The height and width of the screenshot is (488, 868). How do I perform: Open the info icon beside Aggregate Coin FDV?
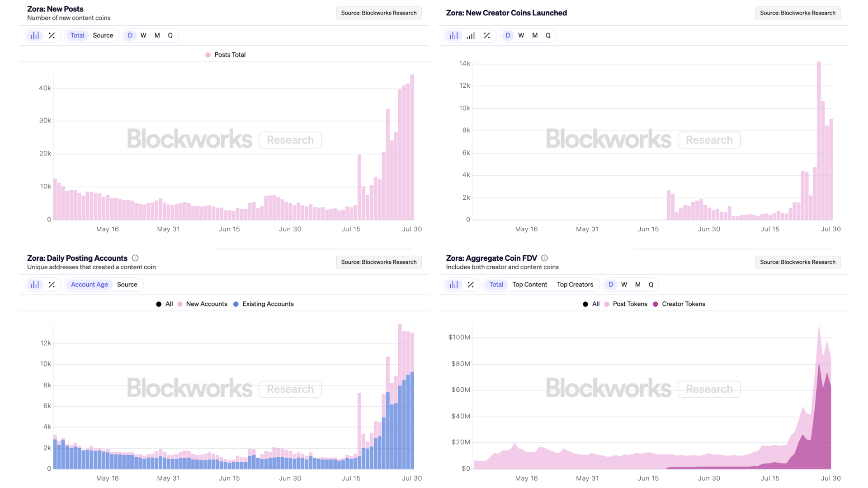(545, 258)
